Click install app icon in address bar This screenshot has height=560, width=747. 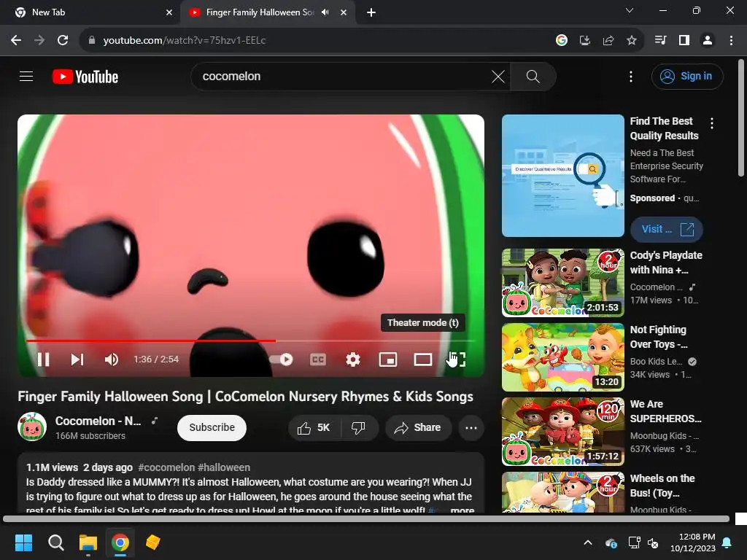(584, 41)
